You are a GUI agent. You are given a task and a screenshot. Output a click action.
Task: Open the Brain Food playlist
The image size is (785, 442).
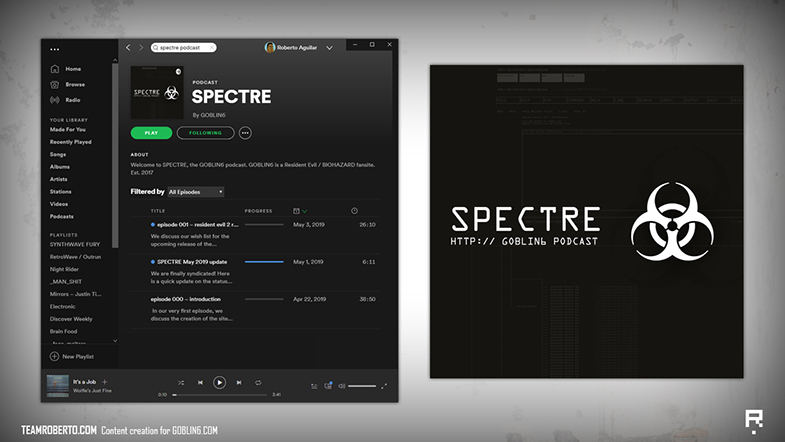[x=63, y=331]
